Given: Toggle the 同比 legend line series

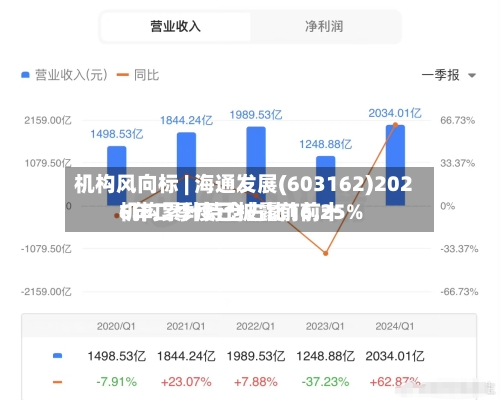Looking at the screenshot, I should click(138, 75).
